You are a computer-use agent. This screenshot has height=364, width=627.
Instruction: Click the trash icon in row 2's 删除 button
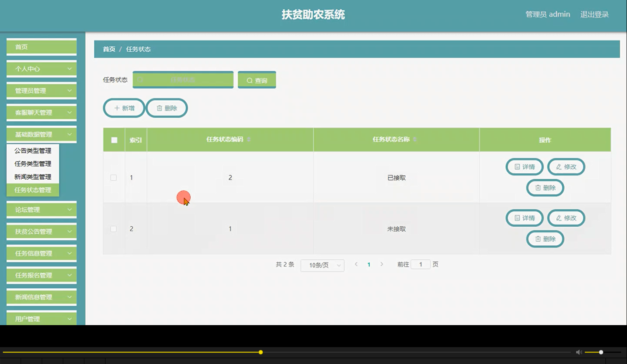538,239
